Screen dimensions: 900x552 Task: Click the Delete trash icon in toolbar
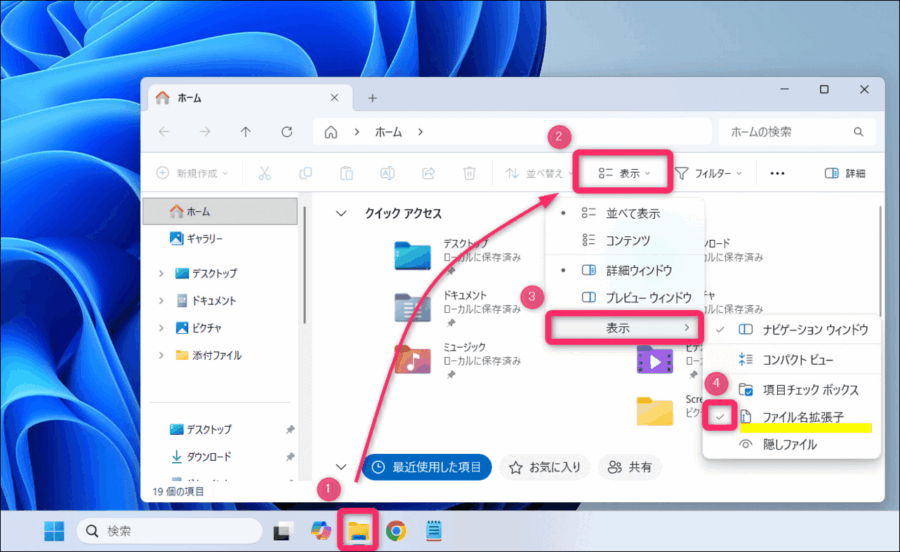coord(469,173)
